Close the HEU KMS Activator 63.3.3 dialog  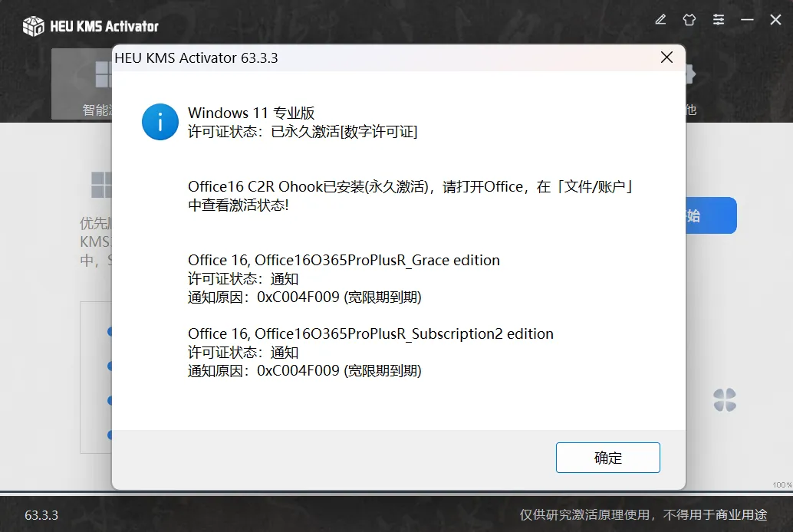point(666,57)
